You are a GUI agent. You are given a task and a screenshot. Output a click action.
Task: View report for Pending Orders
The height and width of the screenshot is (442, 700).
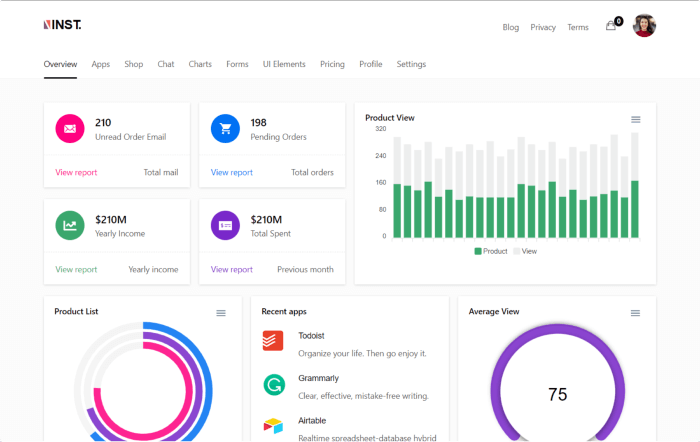(232, 172)
